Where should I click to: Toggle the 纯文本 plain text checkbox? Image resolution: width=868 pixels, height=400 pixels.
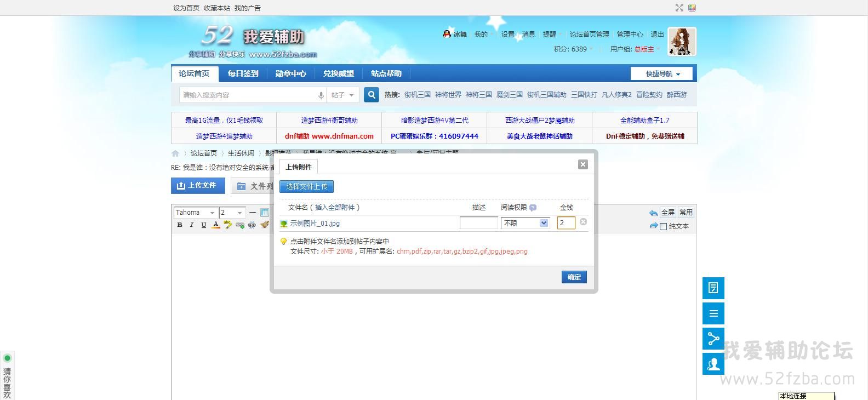pyautogui.click(x=664, y=226)
